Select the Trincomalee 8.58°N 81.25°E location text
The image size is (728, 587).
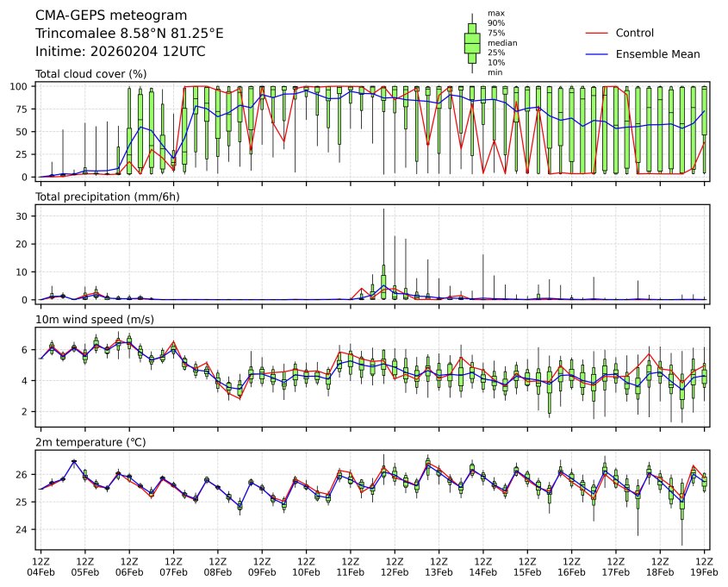(x=129, y=34)
